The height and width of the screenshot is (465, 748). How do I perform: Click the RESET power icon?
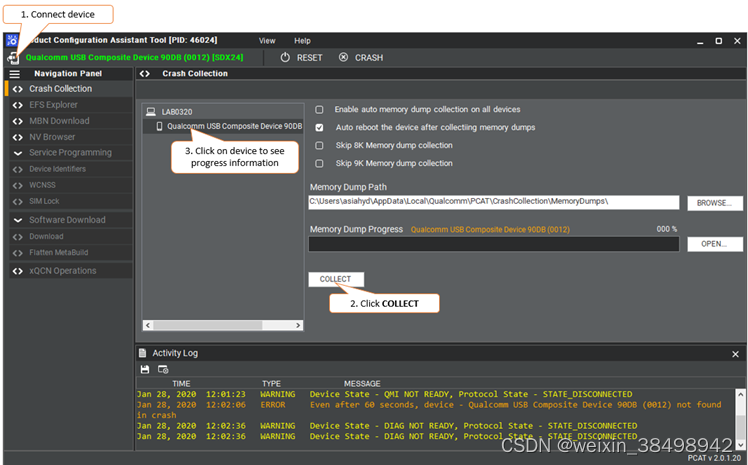(285, 58)
